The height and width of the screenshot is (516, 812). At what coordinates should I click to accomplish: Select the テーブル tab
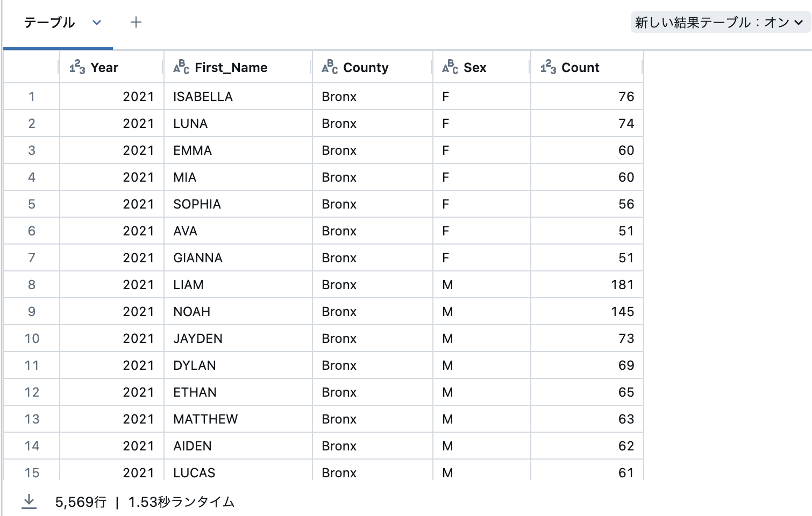coord(49,23)
